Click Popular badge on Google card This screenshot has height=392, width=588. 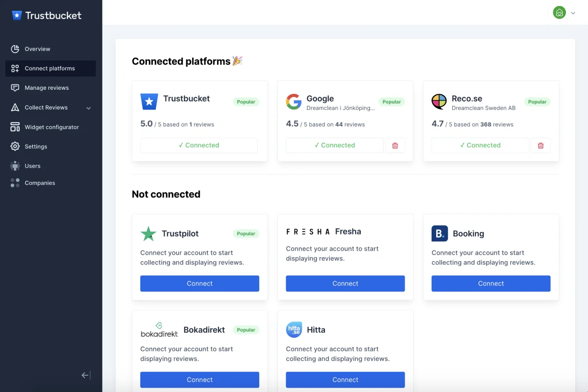click(x=392, y=102)
